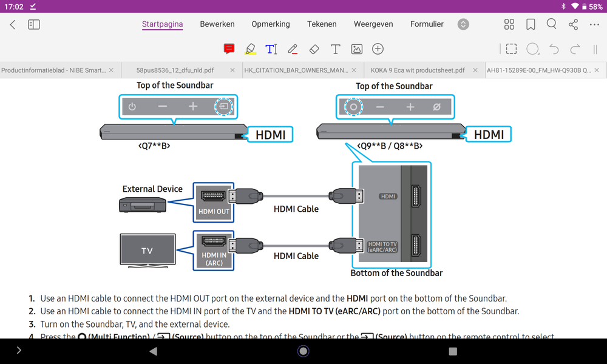Close the Productinformatieblad - NIBE Smart tab
Screen dimensions: 607x364
tap(111, 70)
